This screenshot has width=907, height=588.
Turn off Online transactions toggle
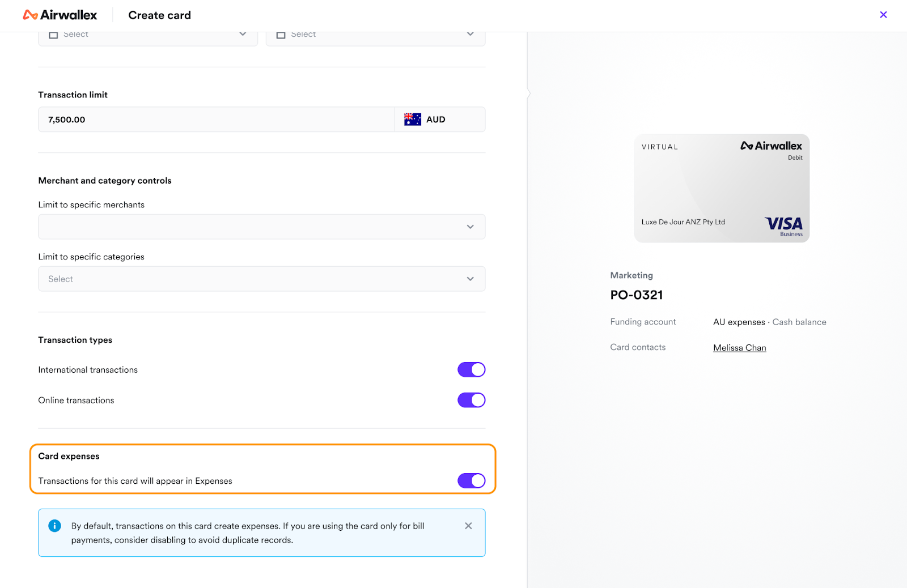(x=471, y=400)
